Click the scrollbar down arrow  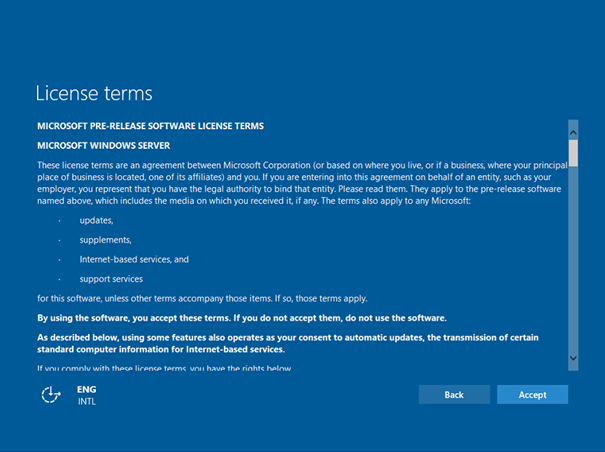[573, 357]
